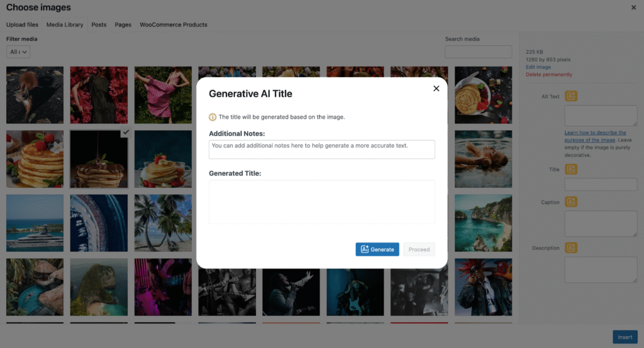Image resolution: width=644 pixels, height=348 pixels.
Task: Click the AI generate icon beside Title
Action: (x=571, y=169)
